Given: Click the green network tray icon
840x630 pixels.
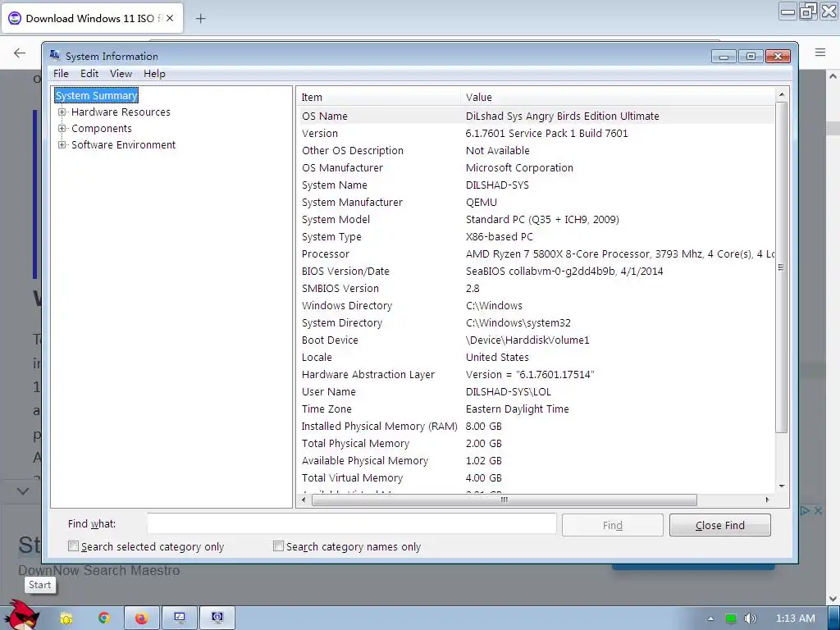Looking at the screenshot, I should pos(730,619).
